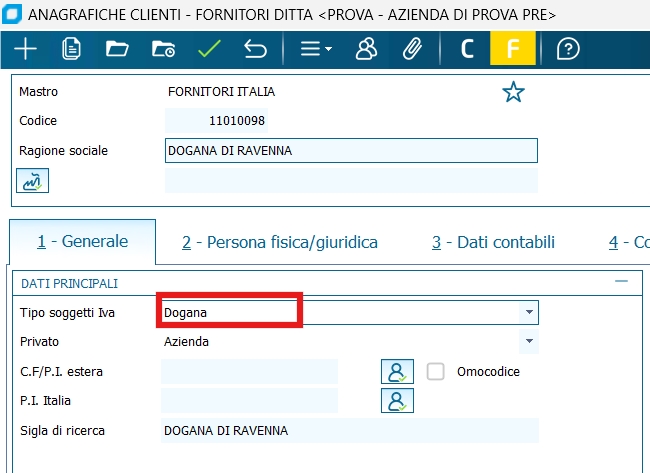Click the green checkmark save icon
Screen dimensions: 650x473
[209, 49]
